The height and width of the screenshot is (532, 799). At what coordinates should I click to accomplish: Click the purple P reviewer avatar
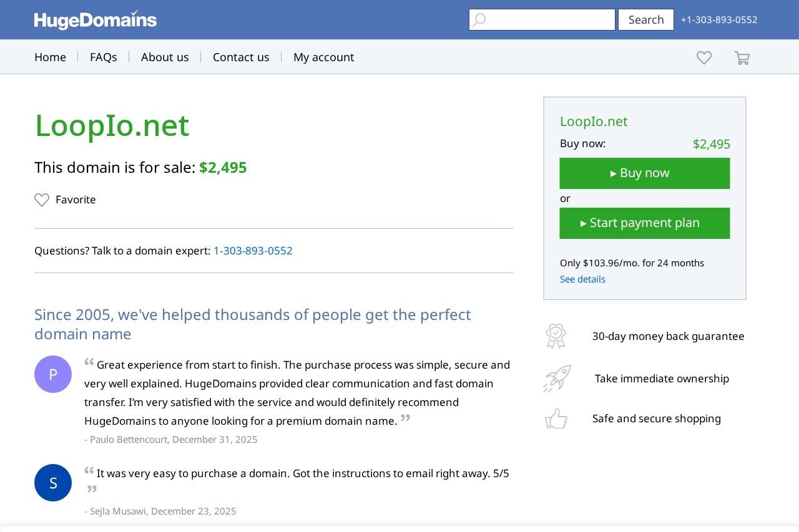click(x=53, y=374)
